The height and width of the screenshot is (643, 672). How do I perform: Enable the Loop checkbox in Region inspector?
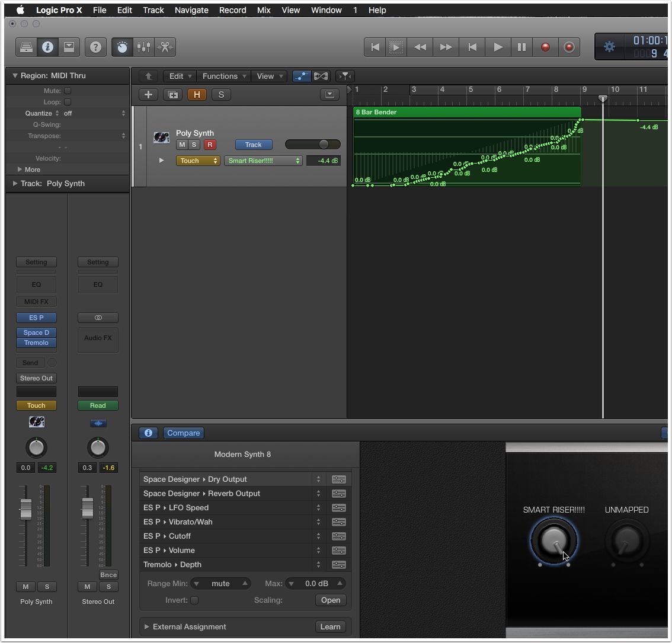pyautogui.click(x=68, y=102)
